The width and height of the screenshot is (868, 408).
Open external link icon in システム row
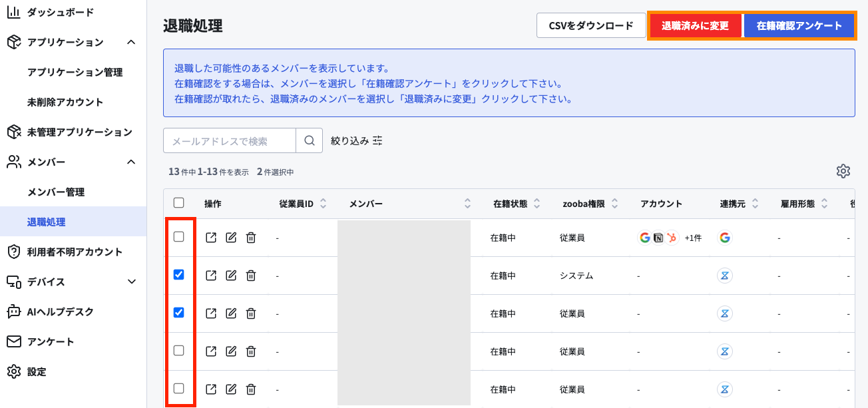[x=211, y=276]
